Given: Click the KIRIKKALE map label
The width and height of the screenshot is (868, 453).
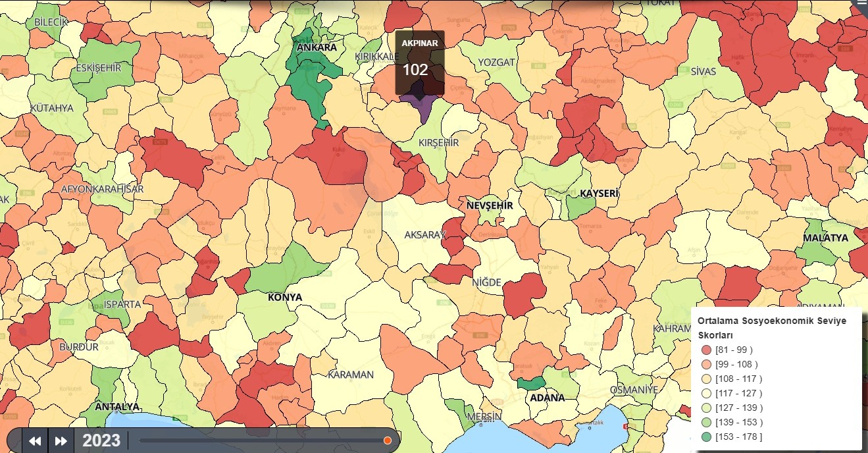Looking at the screenshot, I should click(377, 57).
